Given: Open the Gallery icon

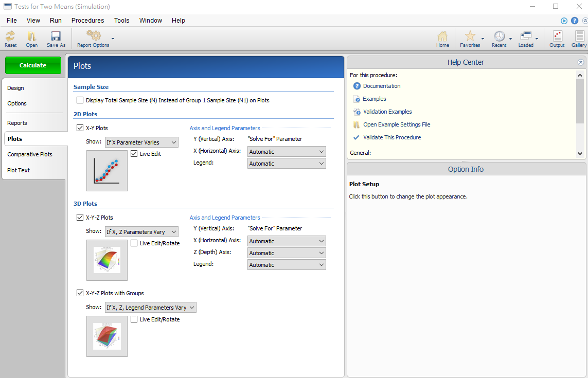Looking at the screenshot, I should pyautogui.click(x=579, y=37).
